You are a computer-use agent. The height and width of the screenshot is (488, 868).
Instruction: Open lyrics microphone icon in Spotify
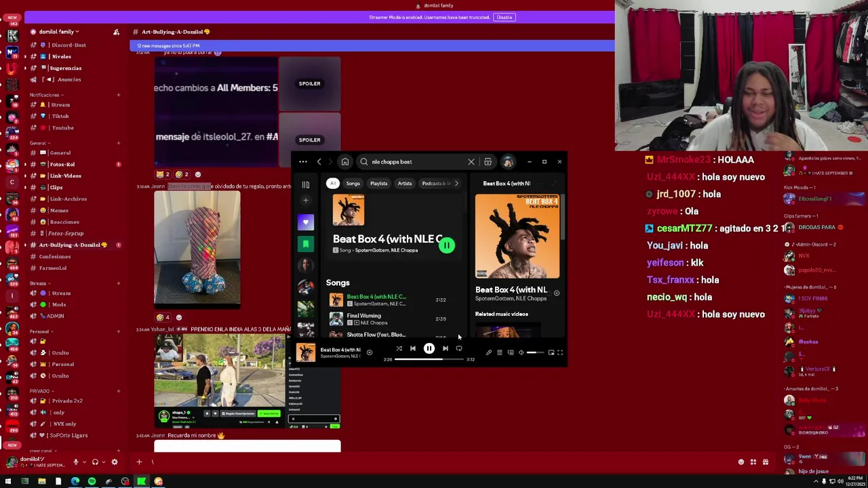pyautogui.click(x=489, y=352)
